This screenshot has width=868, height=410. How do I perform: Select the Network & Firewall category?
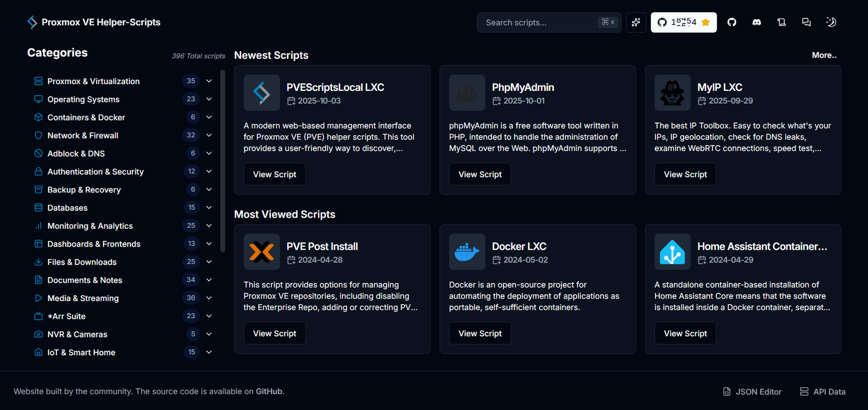click(x=83, y=136)
